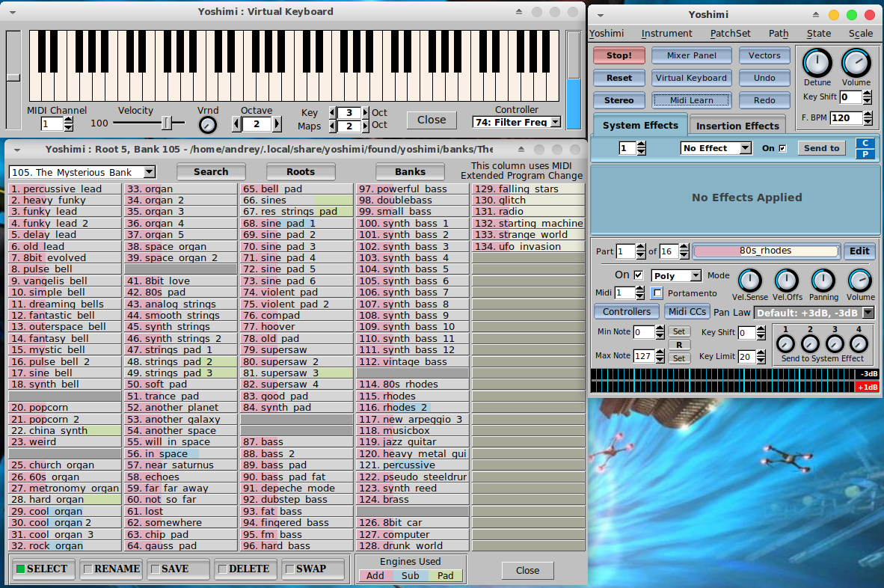Screen dimensions: 884x588
Task: Toggle the Portamento checkbox
Action: coord(657,293)
